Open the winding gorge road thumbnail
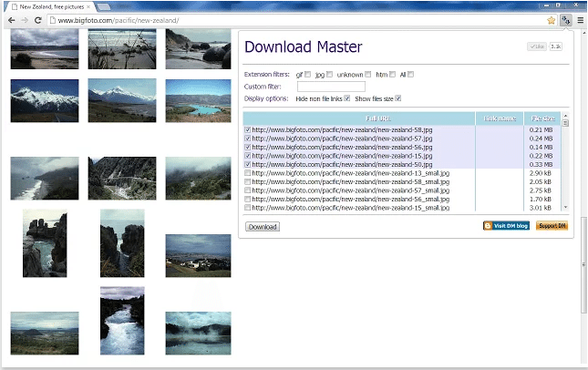The width and height of the screenshot is (588, 370). pyautogui.click(x=122, y=178)
